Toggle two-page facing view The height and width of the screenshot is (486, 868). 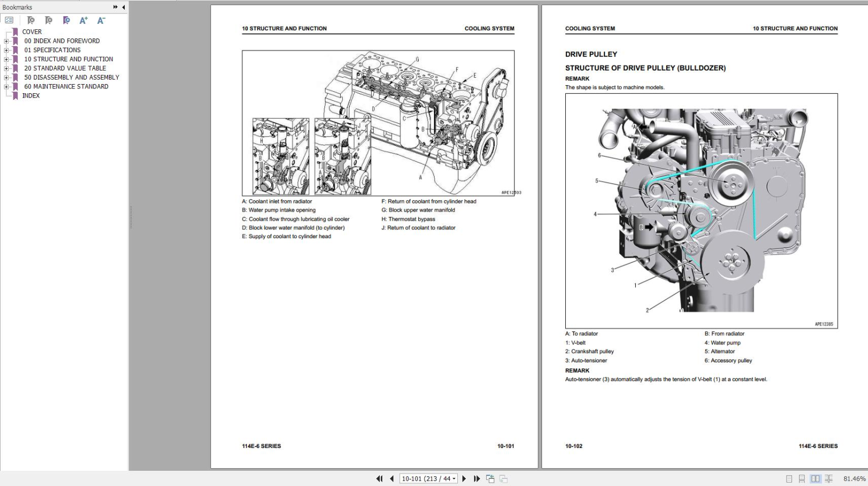[x=815, y=479]
